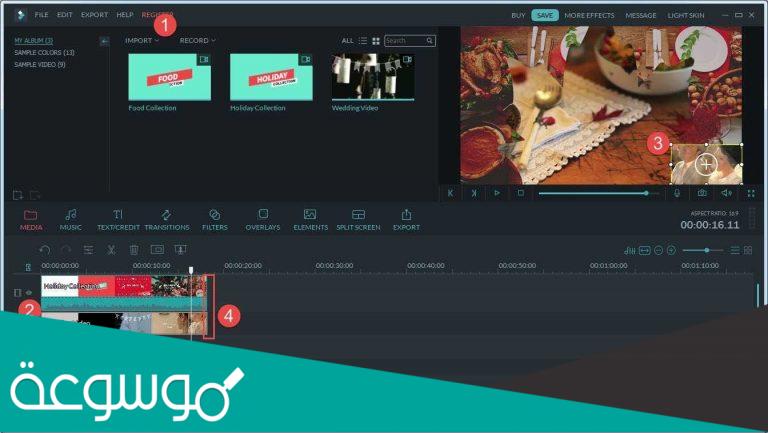Select the MEDIA tab
768x433 pixels.
[31, 219]
